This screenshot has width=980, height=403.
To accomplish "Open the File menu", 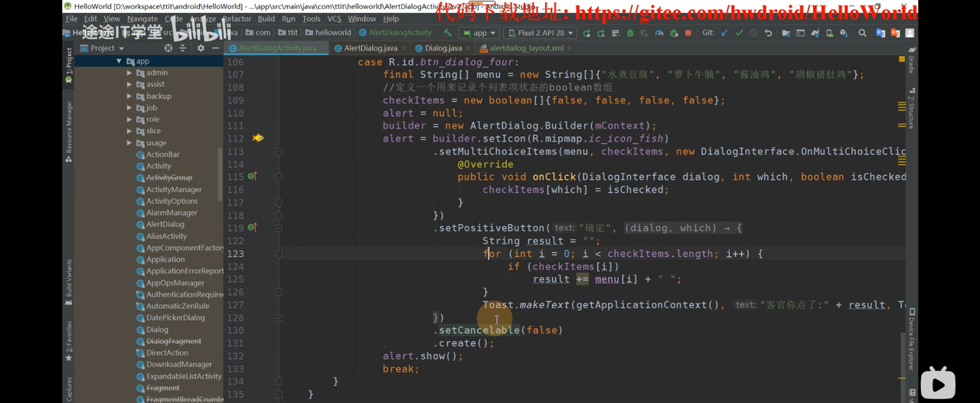I will click(x=71, y=18).
